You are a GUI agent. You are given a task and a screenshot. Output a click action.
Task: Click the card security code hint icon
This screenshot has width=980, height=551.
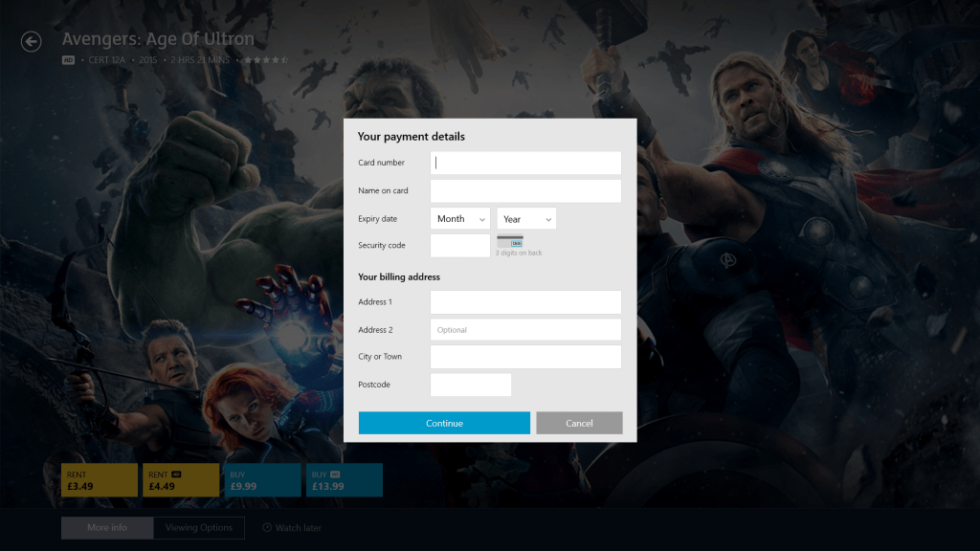point(510,241)
